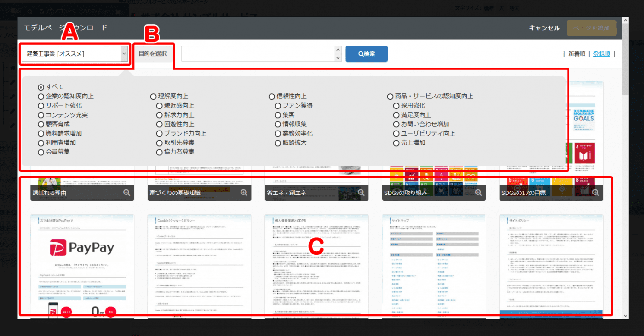
Task: Select the Cookie(クッキー)ポリシー thumbnail
Action: (200, 266)
